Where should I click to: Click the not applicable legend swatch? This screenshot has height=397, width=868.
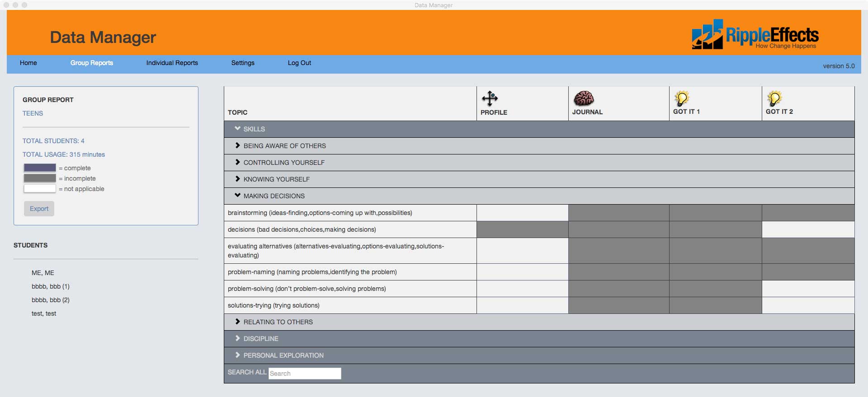[x=40, y=188]
